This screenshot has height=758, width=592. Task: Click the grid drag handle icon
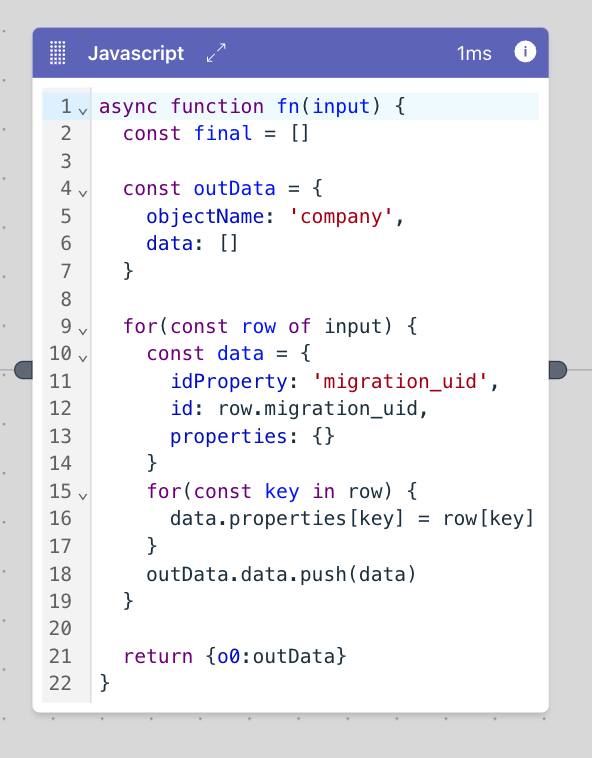(x=58, y=53)
